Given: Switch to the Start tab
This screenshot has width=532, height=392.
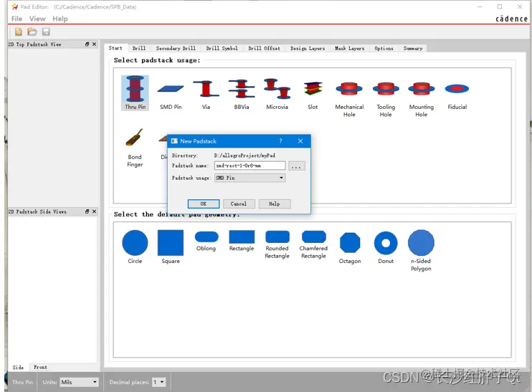Looking at the screenshot, I should [115, 48].
